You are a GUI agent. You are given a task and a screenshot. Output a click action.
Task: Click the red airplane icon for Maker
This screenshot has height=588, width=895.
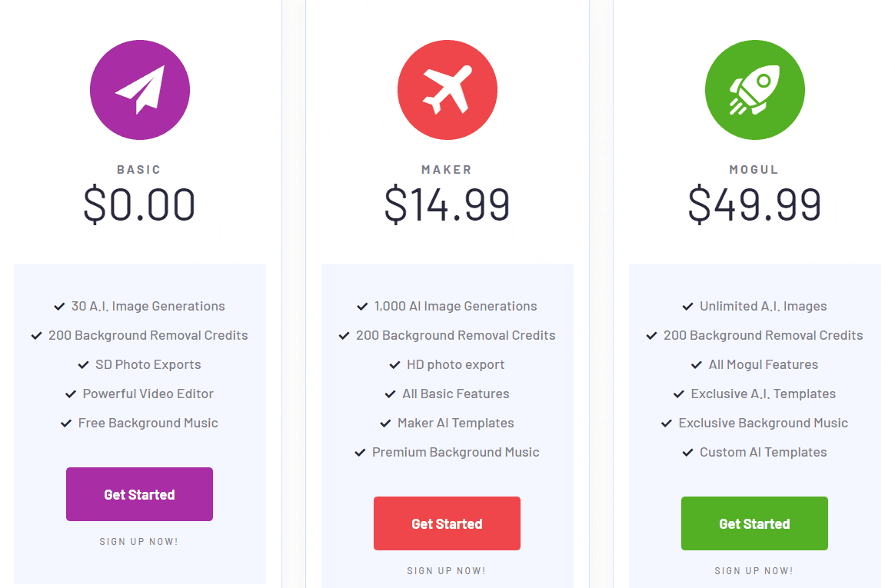tap(447, 89)
